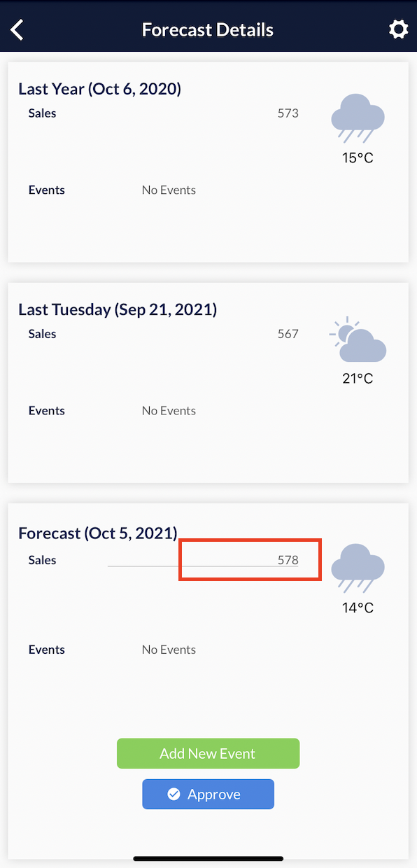Viewport: 417px width, 868px height.
Task: Tap Last Tuesday sales value 567
Action: [288, 334]
